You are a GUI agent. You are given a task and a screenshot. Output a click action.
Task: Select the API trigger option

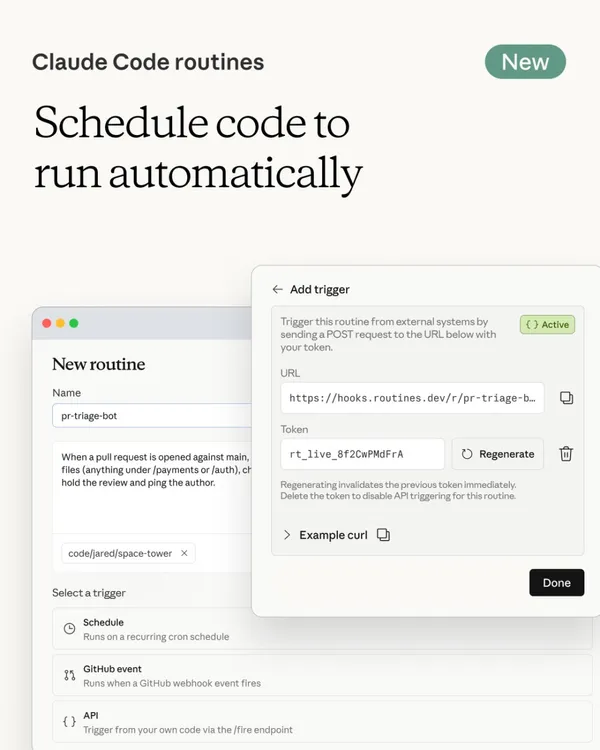tap(322, 721)
